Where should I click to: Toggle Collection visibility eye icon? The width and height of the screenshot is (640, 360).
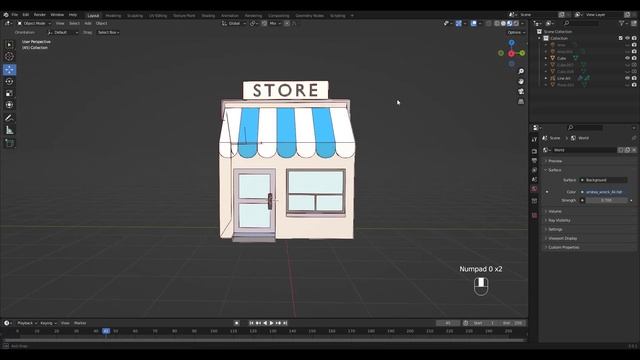click(x=627, y=38)
